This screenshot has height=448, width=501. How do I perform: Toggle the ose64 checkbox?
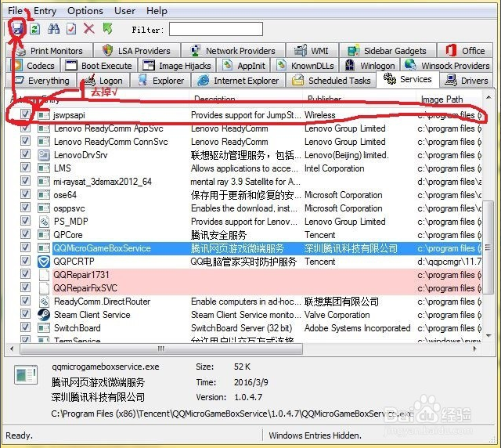click(x=25, y=194)
